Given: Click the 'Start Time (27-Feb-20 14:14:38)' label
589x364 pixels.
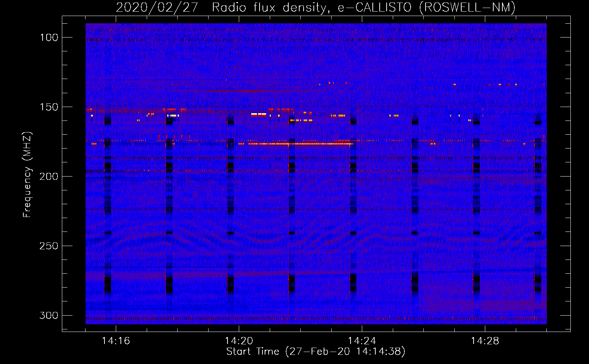Looking at the screenshot, I should point(316,352).
